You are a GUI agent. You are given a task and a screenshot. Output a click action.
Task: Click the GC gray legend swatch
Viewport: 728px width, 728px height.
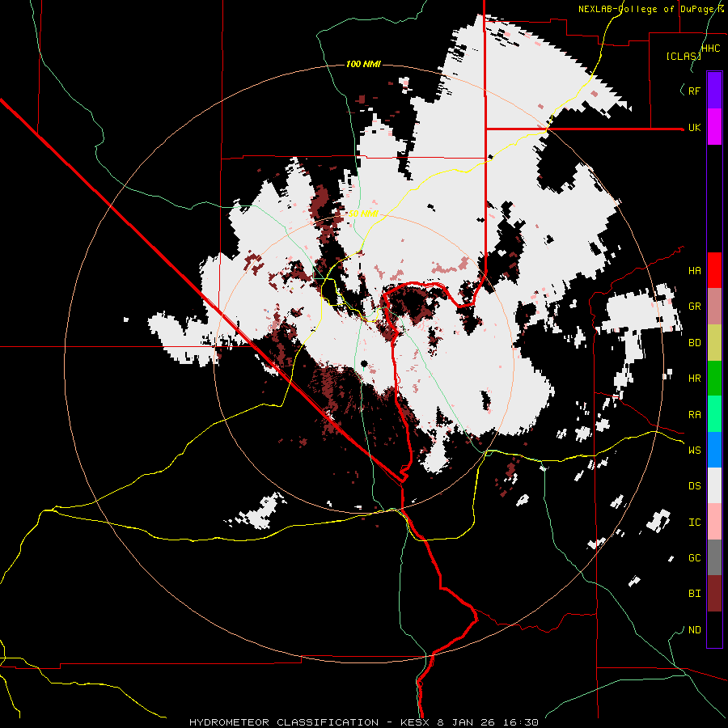point(714,557)
